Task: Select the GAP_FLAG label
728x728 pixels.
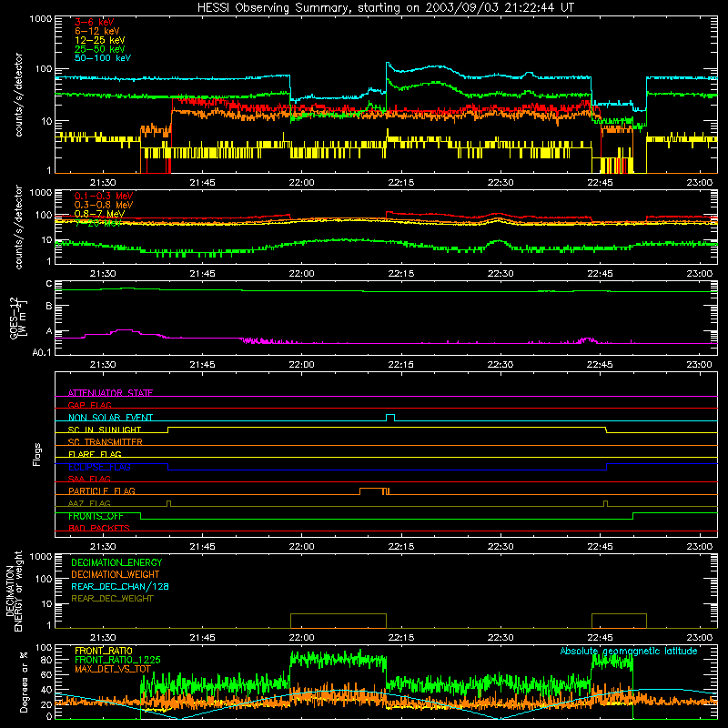Action: point(89,405)
